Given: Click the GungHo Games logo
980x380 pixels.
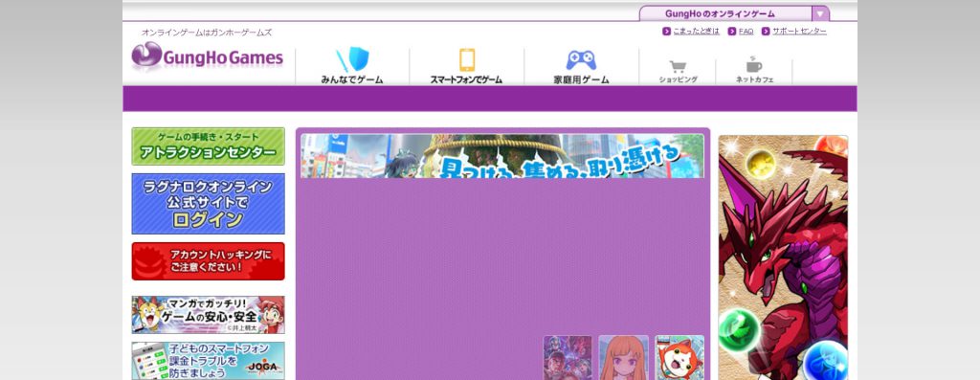Looking at the screenshot, I should click(208, 56).
